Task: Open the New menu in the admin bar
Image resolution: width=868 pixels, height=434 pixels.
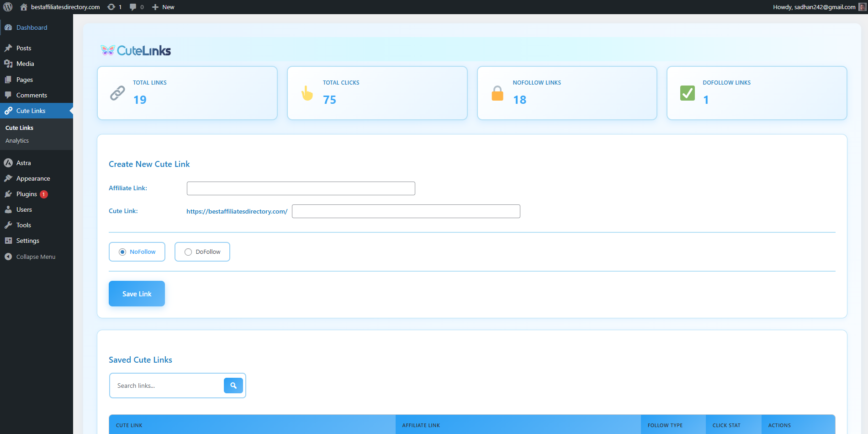Action: 163,7
